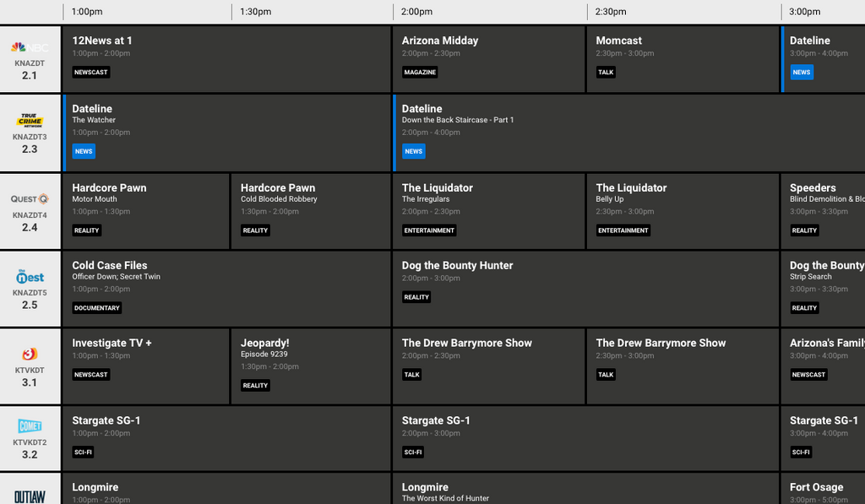Jump to the 2:00pm time header
Viewport: 865px width, 504px height.
[417, 12]
